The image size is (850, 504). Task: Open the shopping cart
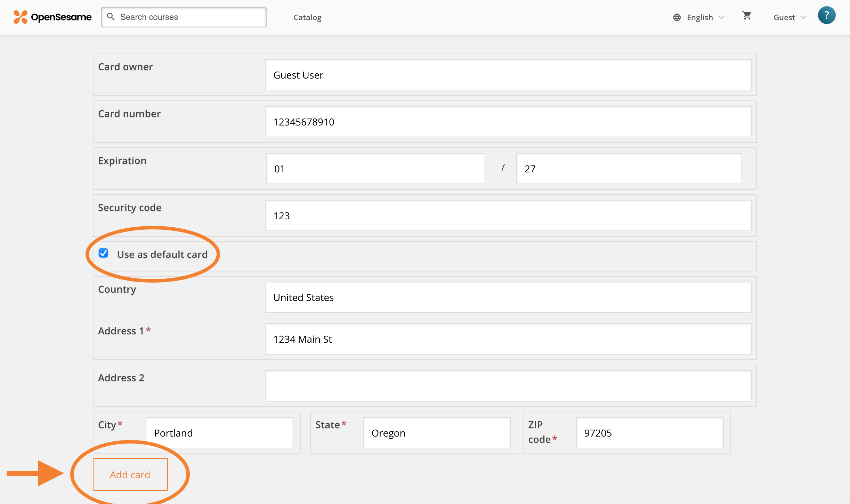(747, 16)
